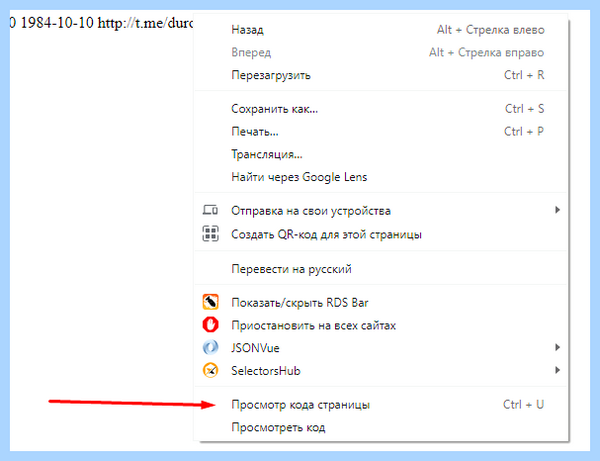Viewport: 600px width, 461px height.
Task: Select Перезагрузить menu entry
Action: pyautogui.click(x=381, y=75)
